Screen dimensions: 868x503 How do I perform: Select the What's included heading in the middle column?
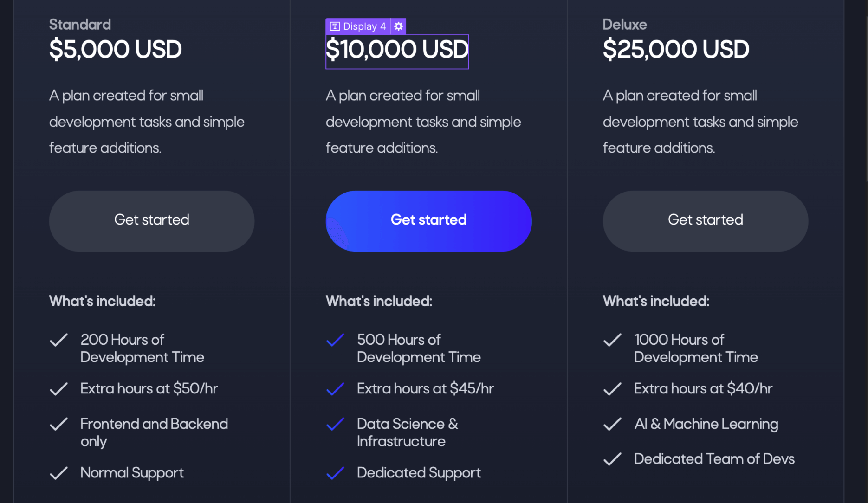379,301
